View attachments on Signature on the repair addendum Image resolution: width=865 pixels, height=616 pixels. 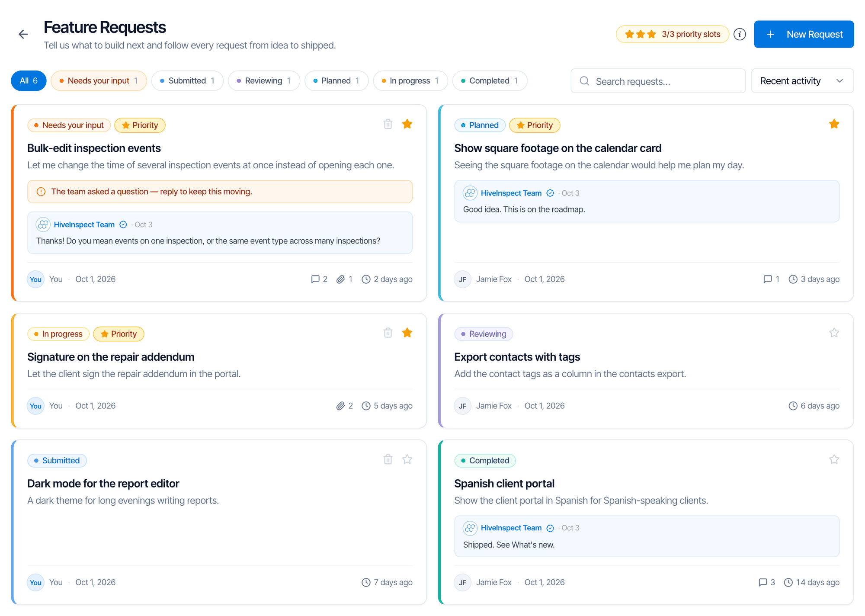tap(344, 406)
